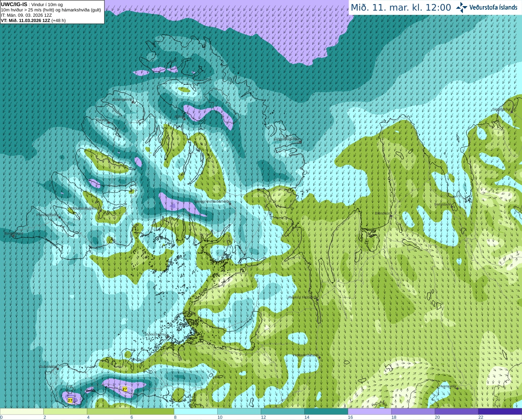Pick the 4–6 m/s green legend swatch

click(109, 411)
